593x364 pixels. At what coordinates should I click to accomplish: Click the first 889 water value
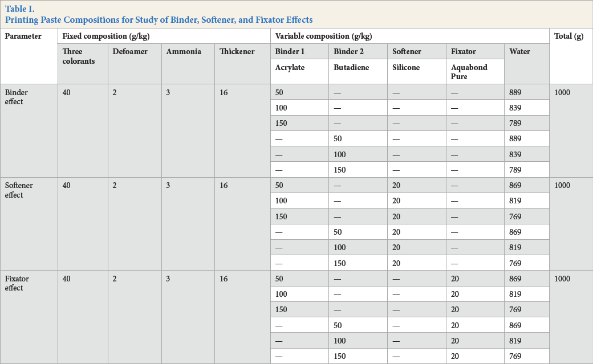click(x=515, y=93)
